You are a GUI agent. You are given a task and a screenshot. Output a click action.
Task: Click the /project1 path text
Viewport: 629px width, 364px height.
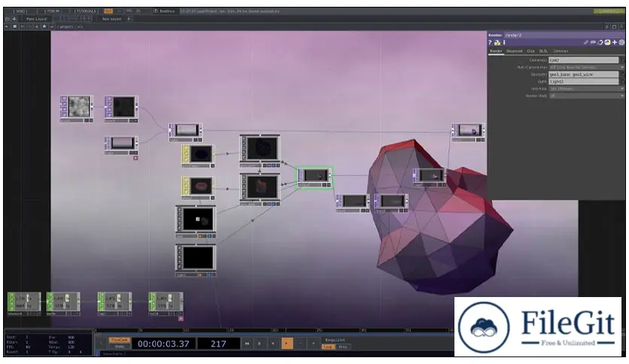coord(65,27)
